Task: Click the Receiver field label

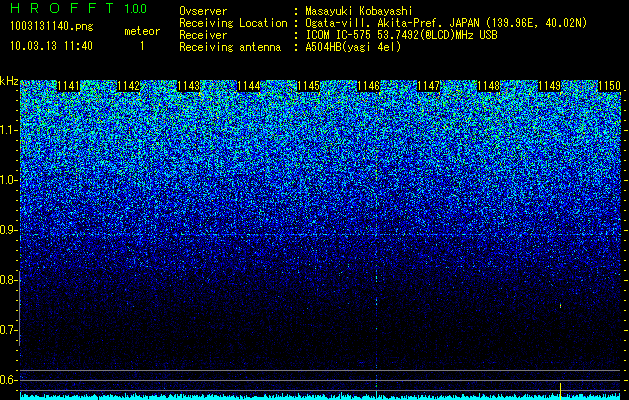Action: pyautogui.click(x=203, y=35)
